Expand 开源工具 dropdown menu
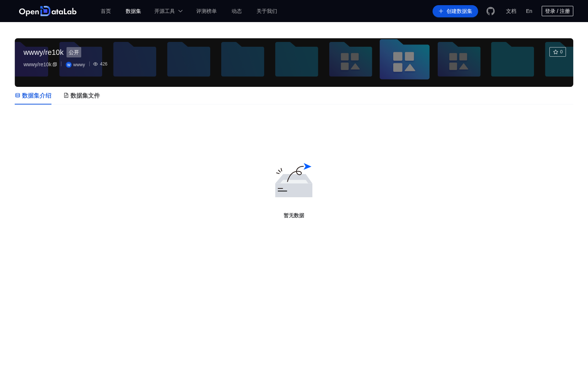588x368 pixels. (x=168, y=11)
